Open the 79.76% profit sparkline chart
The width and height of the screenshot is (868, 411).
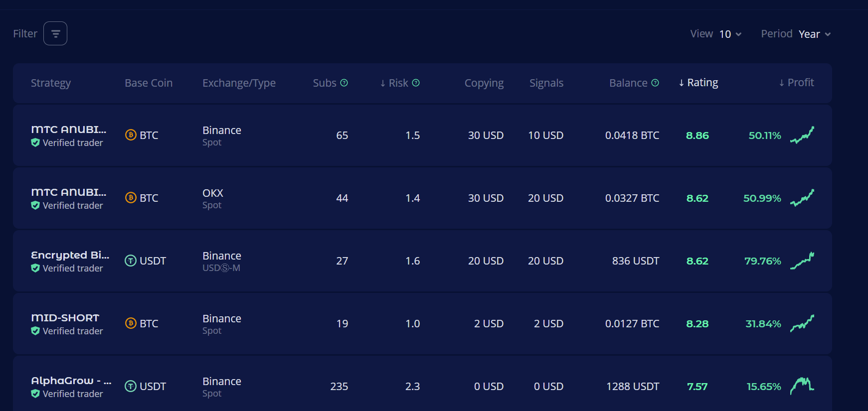[x=802, y=261]
